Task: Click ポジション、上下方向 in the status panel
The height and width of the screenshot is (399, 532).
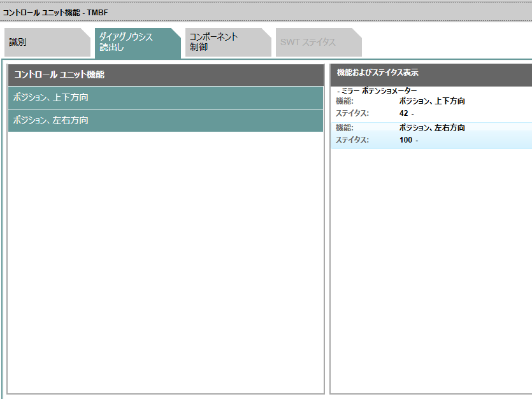Action: click(x=432, y=101)
